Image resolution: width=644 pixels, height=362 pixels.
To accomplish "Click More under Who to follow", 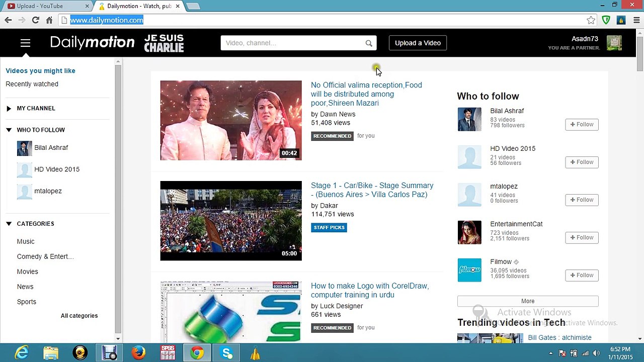I will coord(528,301).
